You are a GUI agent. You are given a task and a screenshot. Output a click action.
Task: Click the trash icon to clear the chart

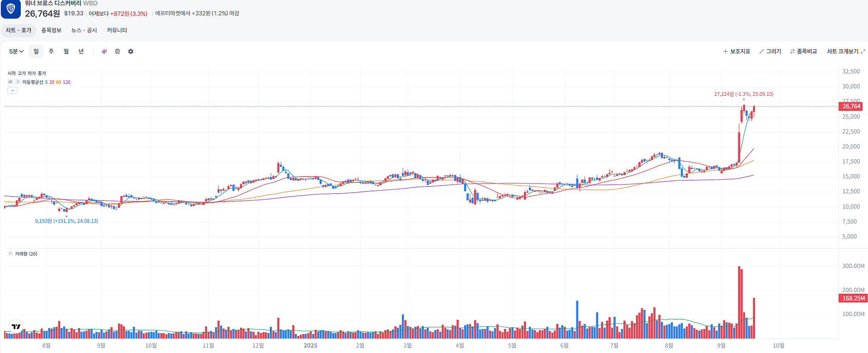(118, 52)
